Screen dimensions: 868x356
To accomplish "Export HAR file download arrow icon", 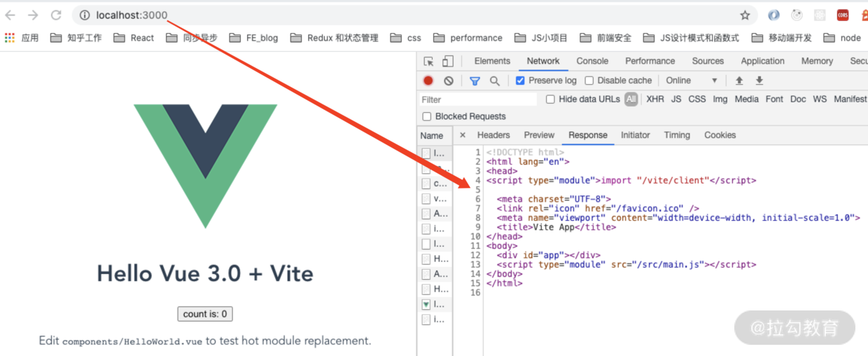I will pyautogui.click(x=759, y=81).
